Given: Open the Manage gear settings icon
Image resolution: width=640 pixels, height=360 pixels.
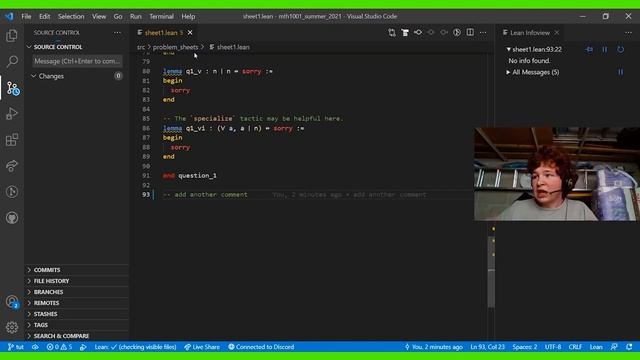Looking at the screenshot, I should tap(12, 327).
